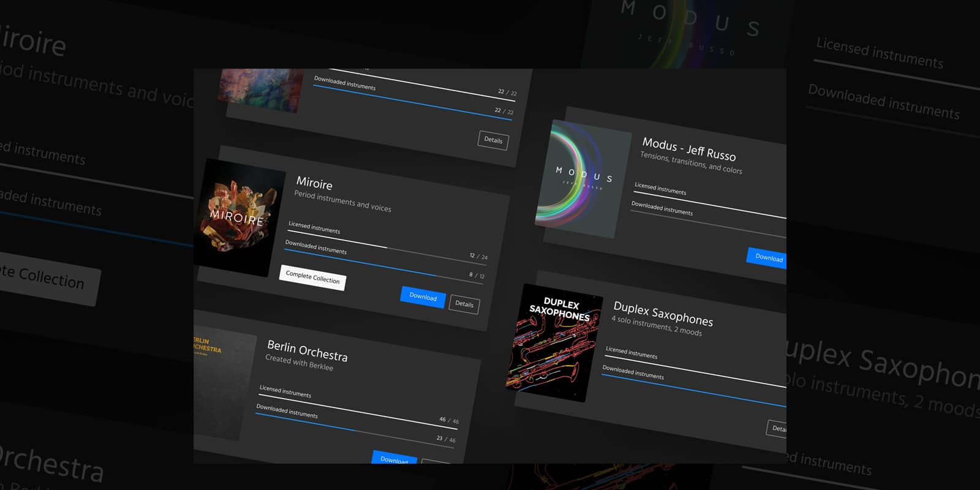Image resolution: width=980 pixels, height=490 pixels.
Task: Click 'Tensions, transitions, and colors' subtitle
Action: pos(691,163)
